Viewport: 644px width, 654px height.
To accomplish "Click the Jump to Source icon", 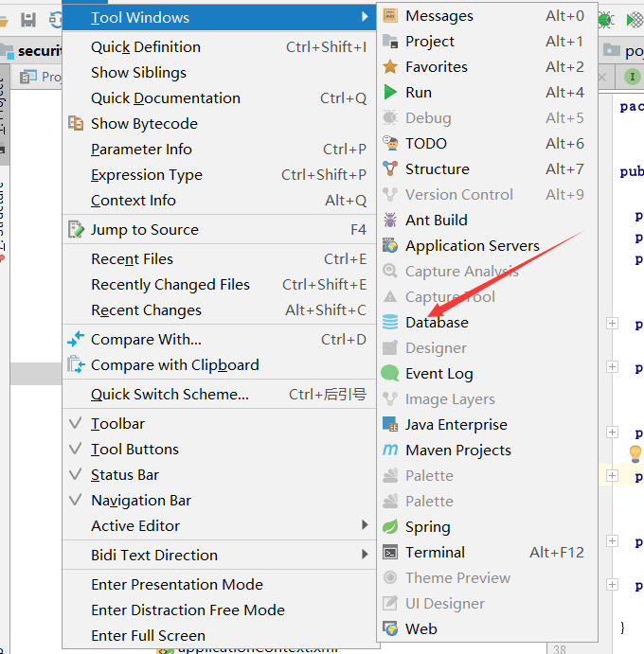I will pos(76,229).
